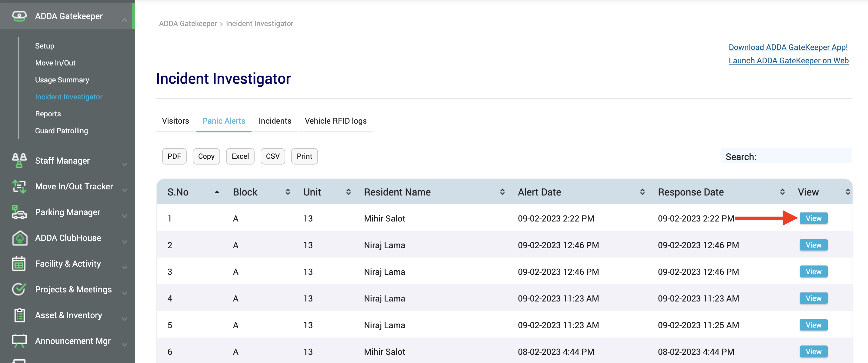Open the Parking Manager car icon
The height and width of the screenshot is (363, 868).
(19, 212)
